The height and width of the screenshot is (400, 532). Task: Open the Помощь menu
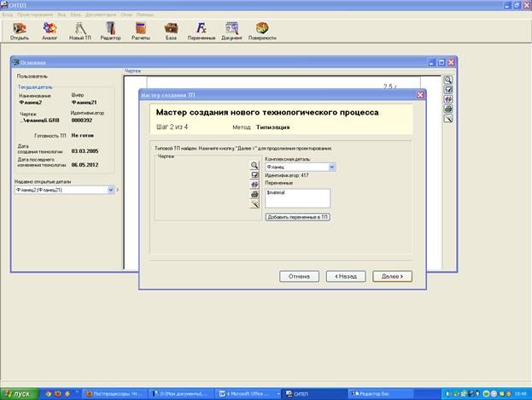(144, 15)
